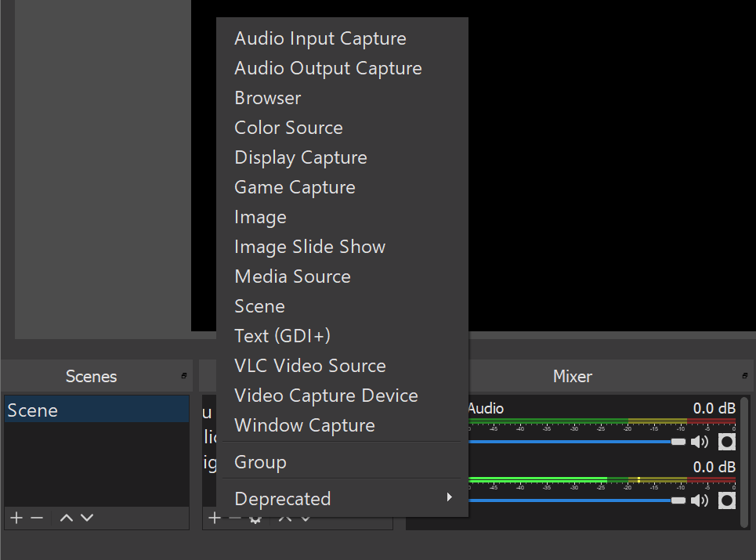Select Group from the add menu
The height and width of the screenshot is (560, 756).
click(259, 461)
